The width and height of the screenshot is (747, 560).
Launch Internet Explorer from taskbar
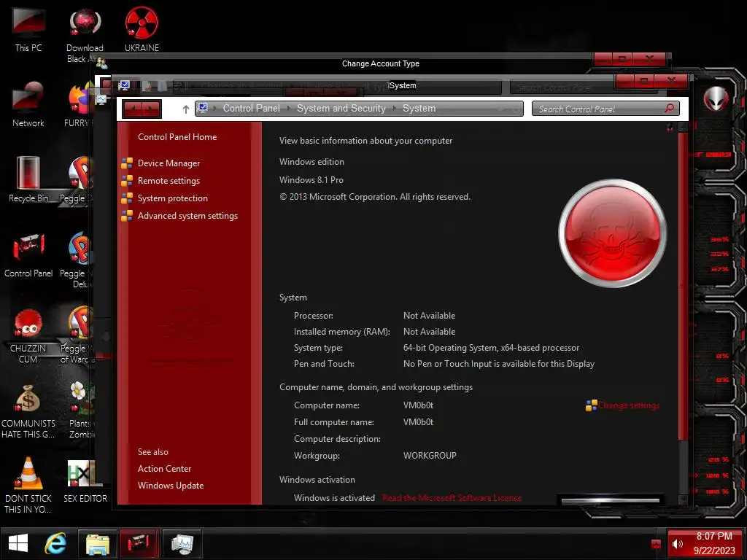[x=55, y=543]
